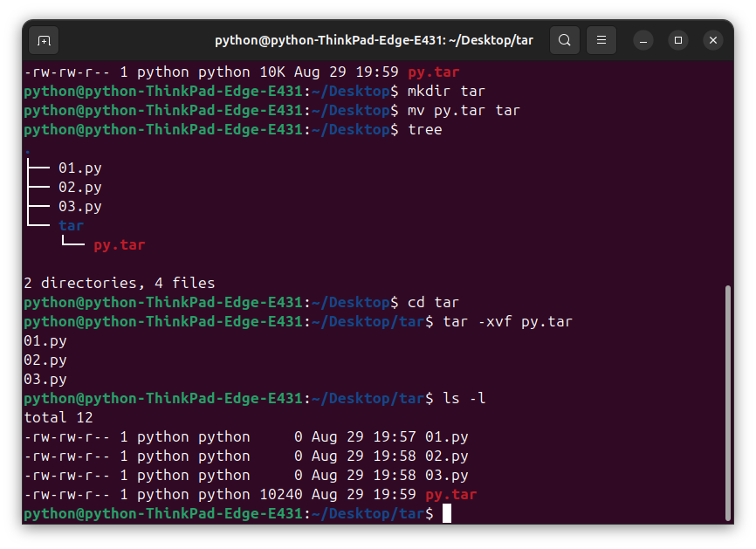Click the blue tar directory in tree

[x=72, y=225]
